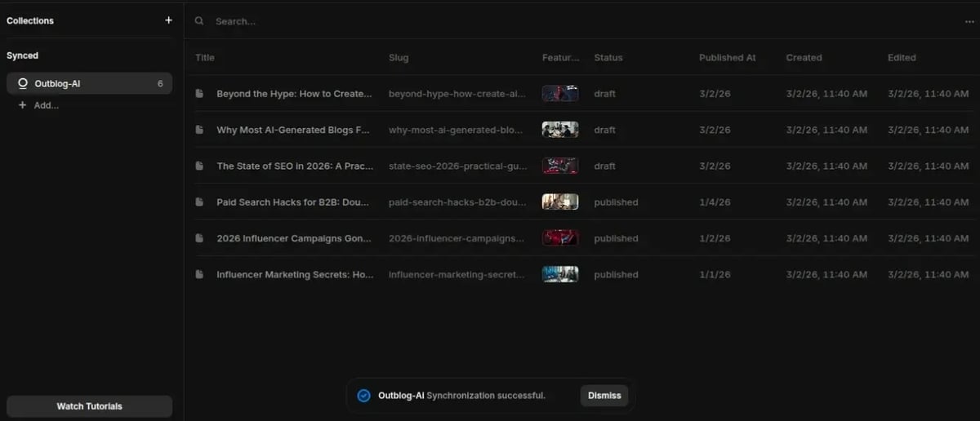Click the Add... option under Synced
The height and width of the screenshot is (421, 980).
(x=38, y=105)
